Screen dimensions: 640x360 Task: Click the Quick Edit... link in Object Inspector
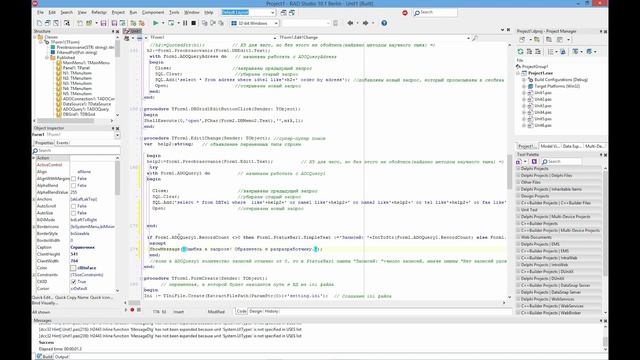click(42, 298)
